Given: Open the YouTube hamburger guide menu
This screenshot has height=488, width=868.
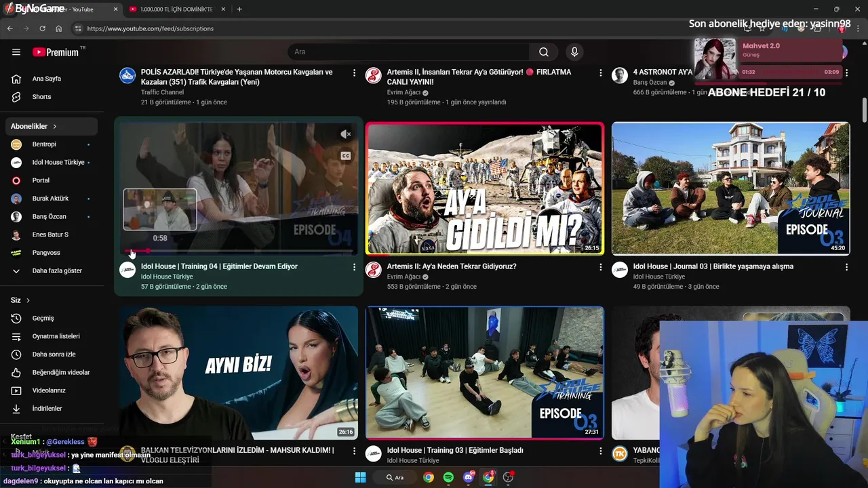Looking at the screenshot, I should point(16,52).
